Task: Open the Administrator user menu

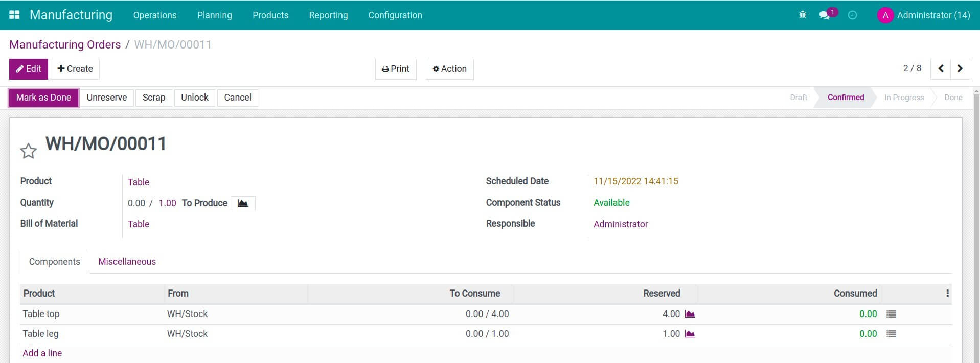Action: point(923,15)
